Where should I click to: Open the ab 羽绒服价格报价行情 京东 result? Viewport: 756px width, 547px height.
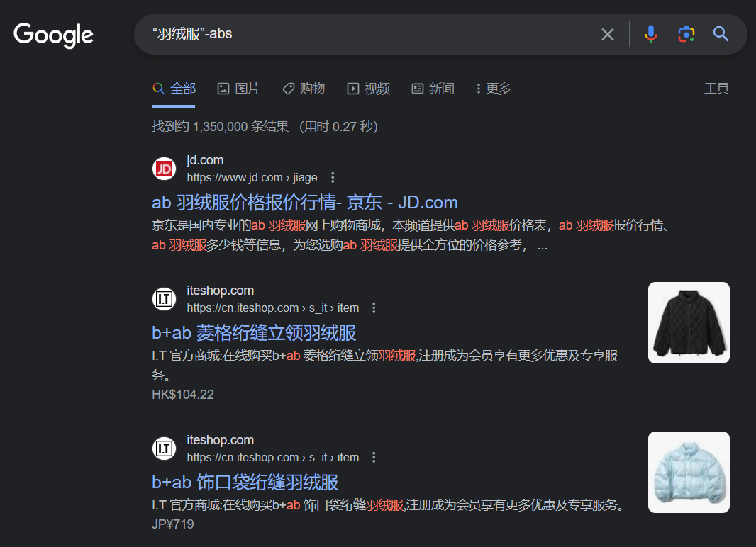[x=305, y=203]
